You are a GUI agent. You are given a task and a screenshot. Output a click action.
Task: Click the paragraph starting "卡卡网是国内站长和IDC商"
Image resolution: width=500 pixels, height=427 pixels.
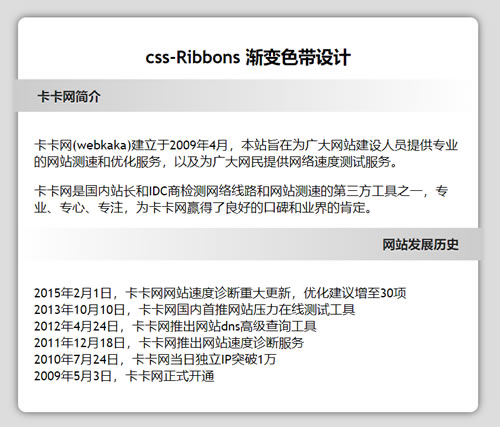point(241,199)
